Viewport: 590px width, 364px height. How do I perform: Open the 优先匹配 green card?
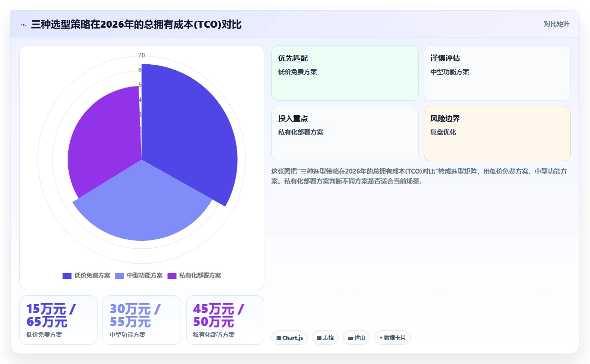[344, 73]
